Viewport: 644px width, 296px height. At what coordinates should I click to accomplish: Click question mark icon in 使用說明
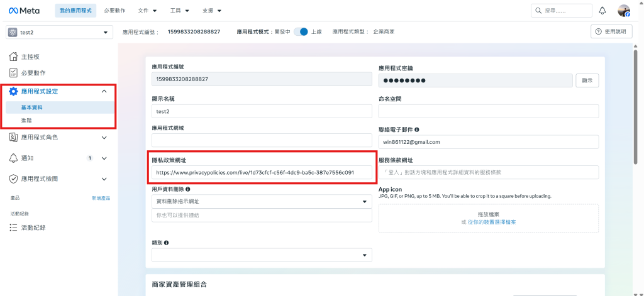tap(599, 31)
